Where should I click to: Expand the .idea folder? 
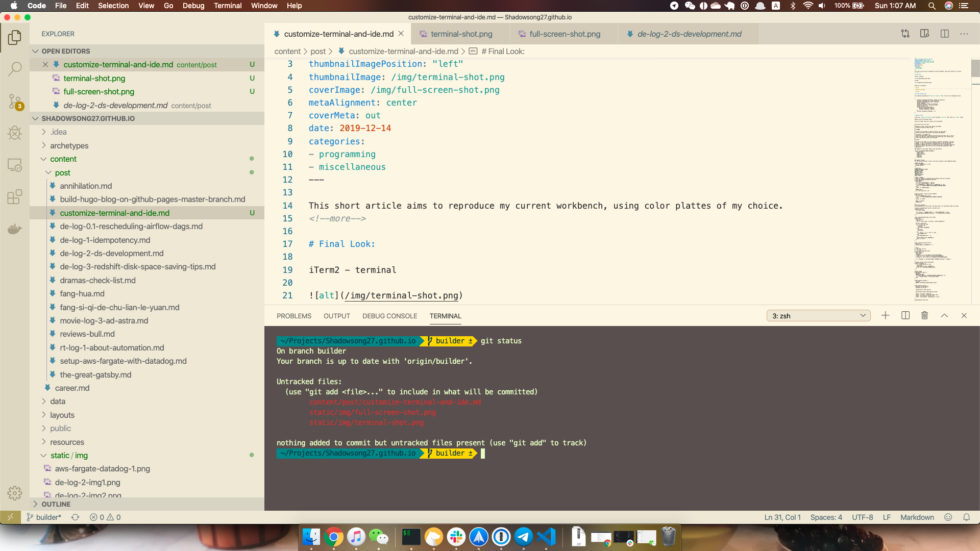[58, 132]
